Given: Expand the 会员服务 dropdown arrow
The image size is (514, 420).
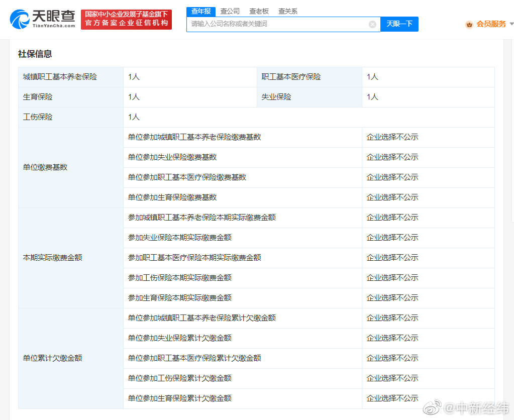Looking at the screenshot, I should (x=511, y=24).
